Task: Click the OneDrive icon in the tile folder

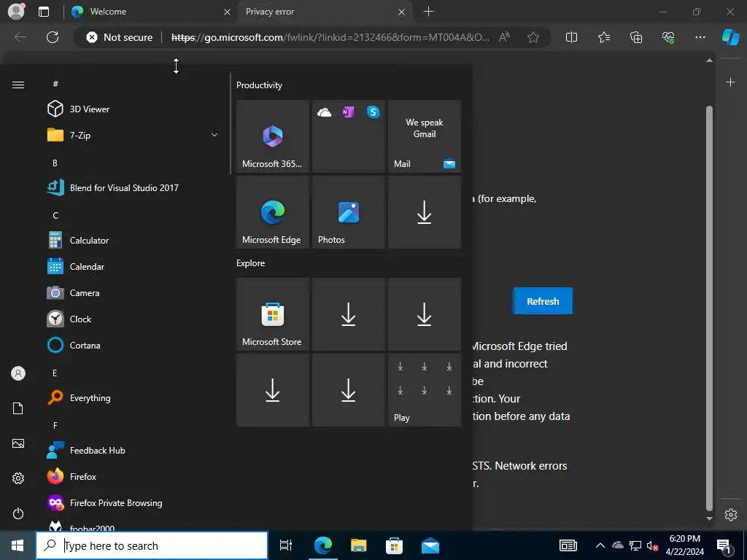Action: pyautogui.click(x=325, y=112)
